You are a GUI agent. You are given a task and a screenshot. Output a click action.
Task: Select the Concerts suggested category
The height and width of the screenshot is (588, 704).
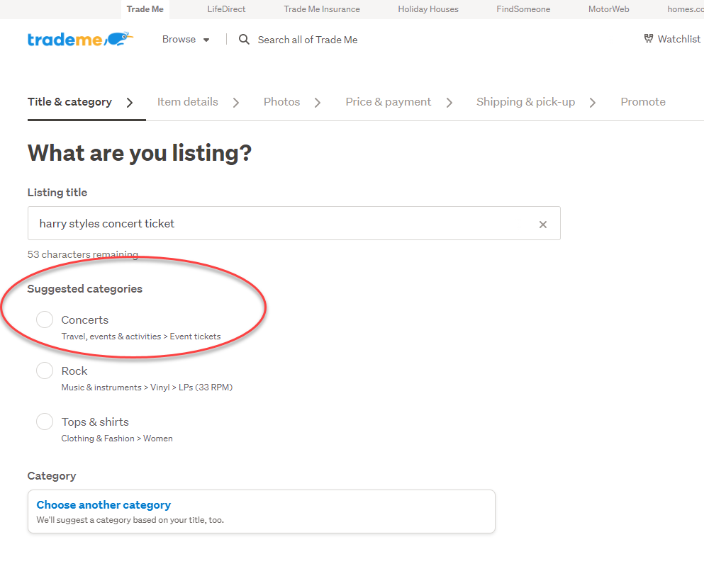pyautogui.click(x=45, y=320)
